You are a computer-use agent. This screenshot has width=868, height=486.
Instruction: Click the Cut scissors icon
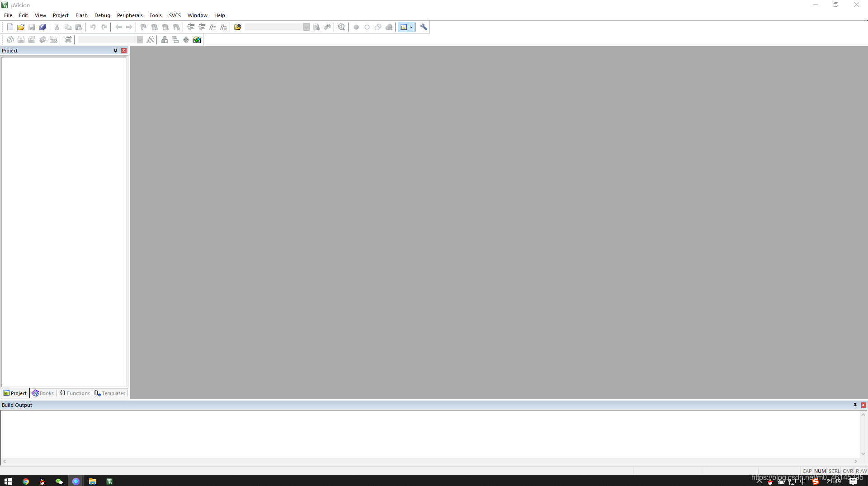coord(57,27)
